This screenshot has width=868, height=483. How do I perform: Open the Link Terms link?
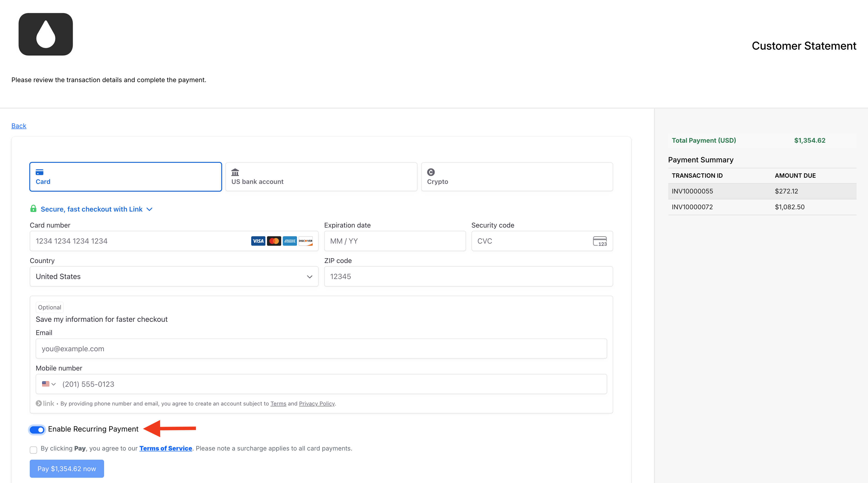(x=278, y=403)
